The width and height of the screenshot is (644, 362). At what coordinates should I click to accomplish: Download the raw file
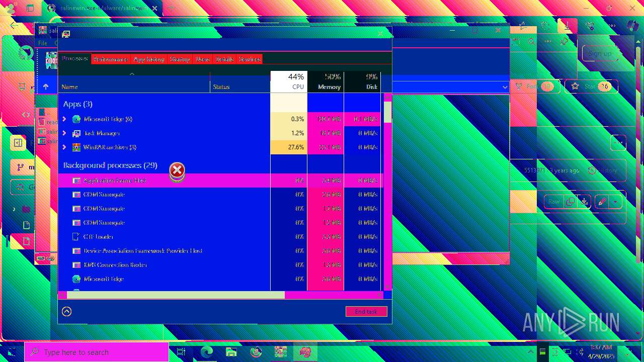pos(584,202)
